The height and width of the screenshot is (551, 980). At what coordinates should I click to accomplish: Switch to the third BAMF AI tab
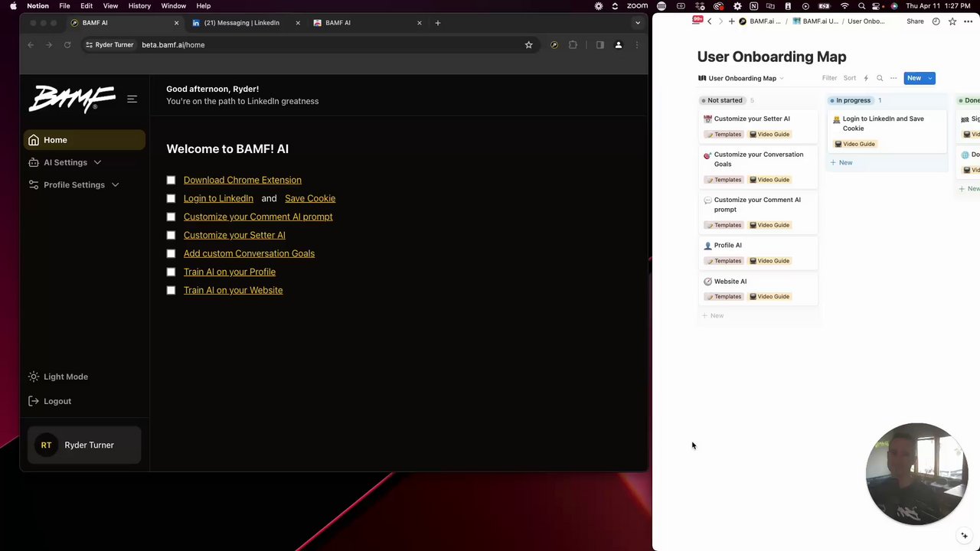click(367, 23)
